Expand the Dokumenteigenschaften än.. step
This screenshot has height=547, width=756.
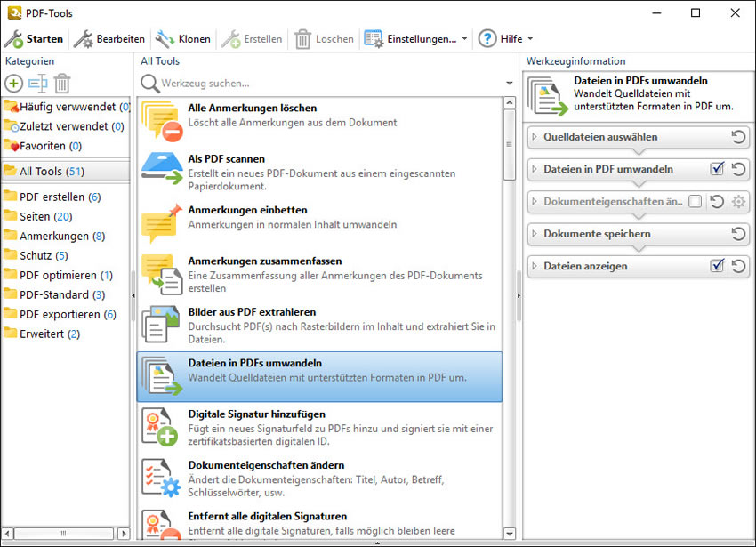pos(535,202)
